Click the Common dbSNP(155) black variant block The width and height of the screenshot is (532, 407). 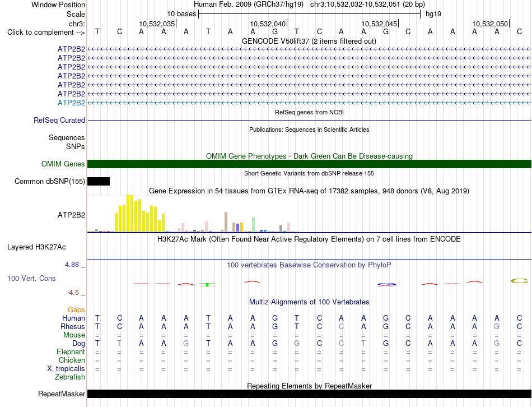(99, 181)
